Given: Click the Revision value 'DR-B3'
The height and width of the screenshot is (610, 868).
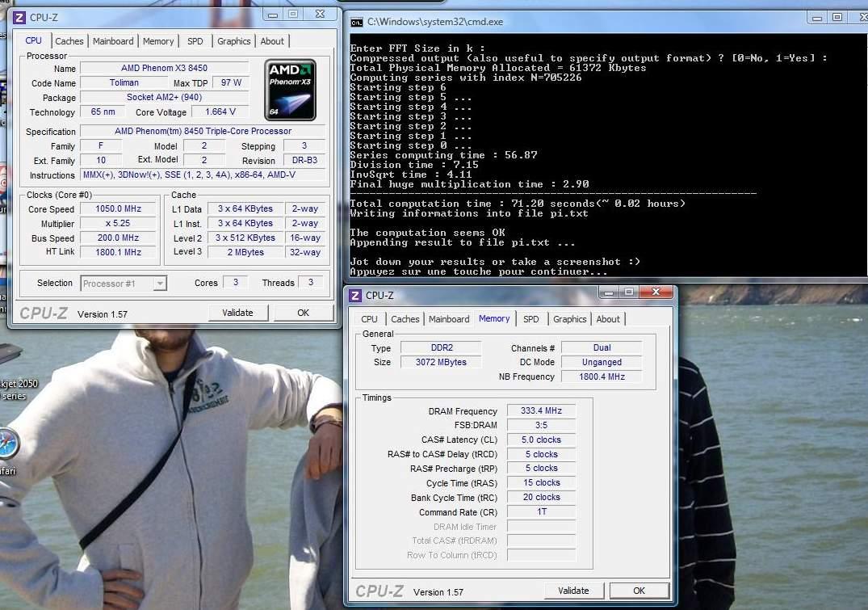Looking at the screenshot, I should click(x=304, y=160).
